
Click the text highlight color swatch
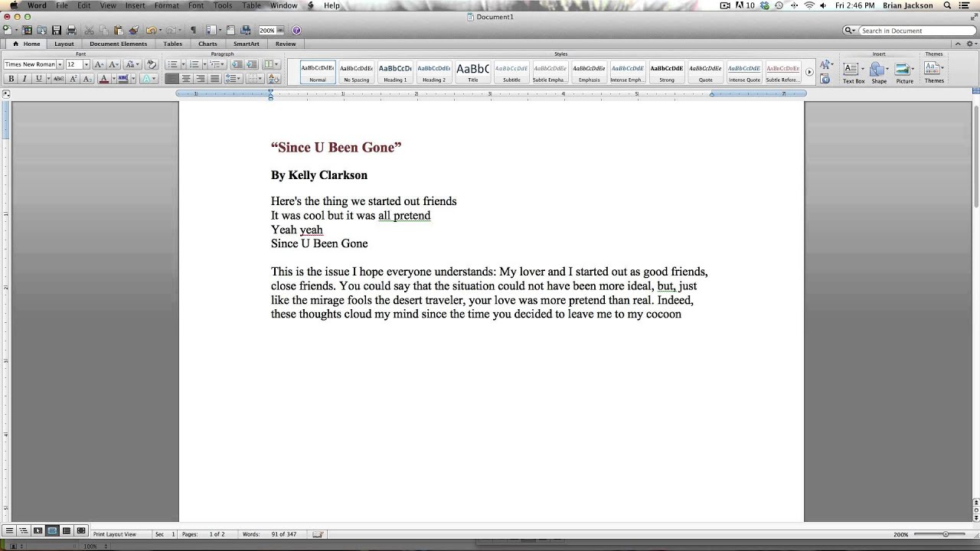123,78
